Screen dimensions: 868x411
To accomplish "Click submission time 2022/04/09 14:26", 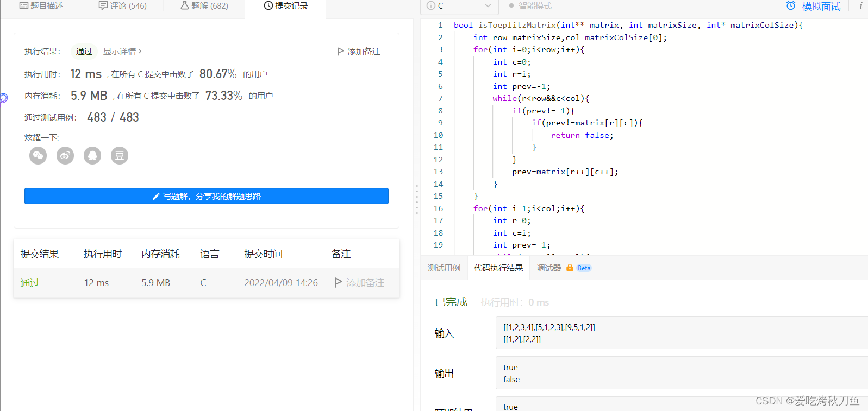I will [x=281, y=283].
